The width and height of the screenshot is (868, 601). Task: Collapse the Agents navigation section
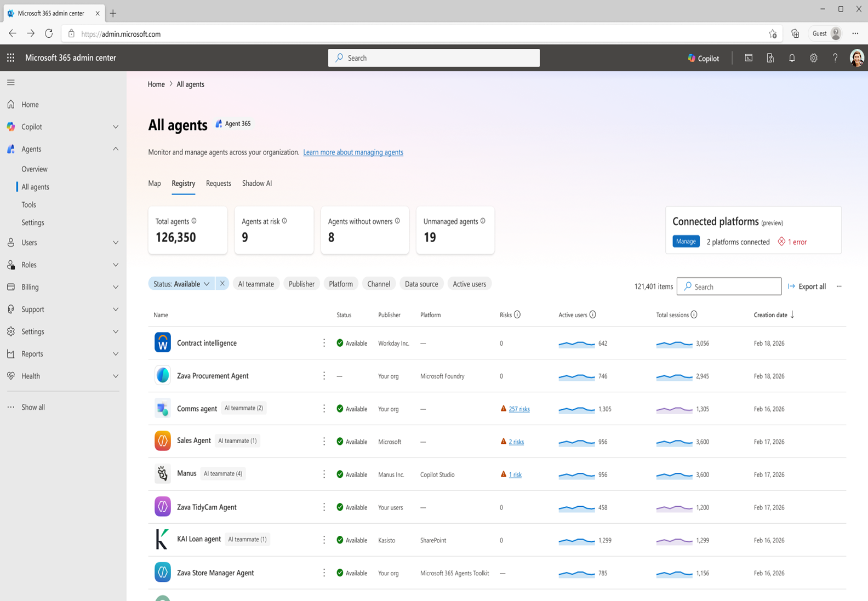pos(116,149)
